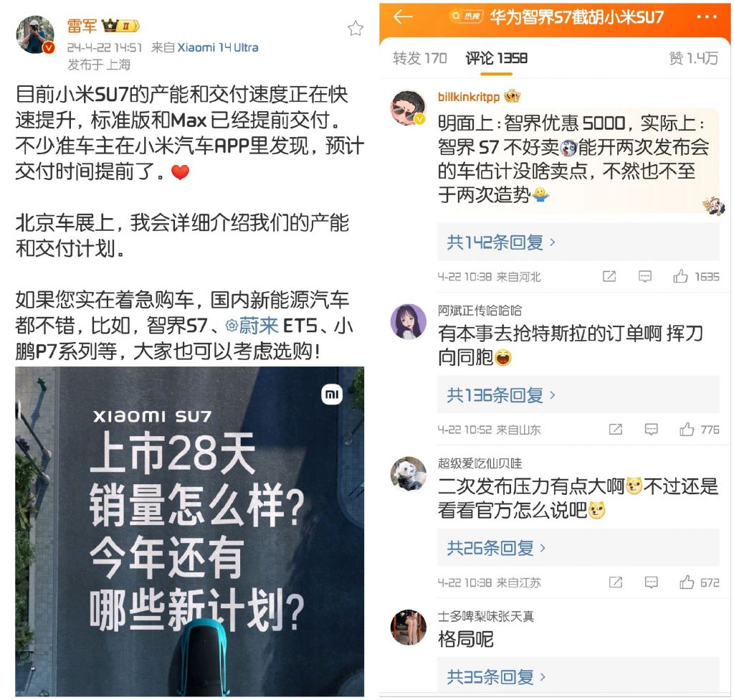Expand 共26条回复 replies
Screen dimensions: 734x700
click(x=496, y=548)
